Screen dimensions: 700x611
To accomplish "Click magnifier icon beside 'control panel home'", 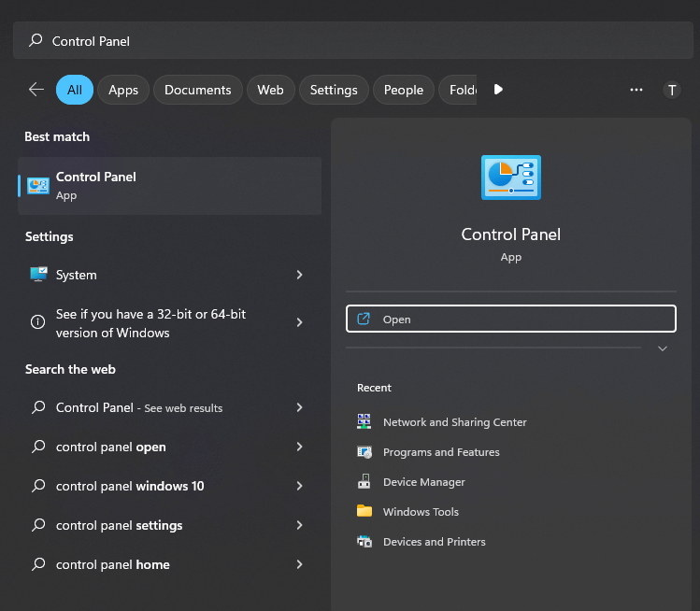I will click(x=38, y=564).
